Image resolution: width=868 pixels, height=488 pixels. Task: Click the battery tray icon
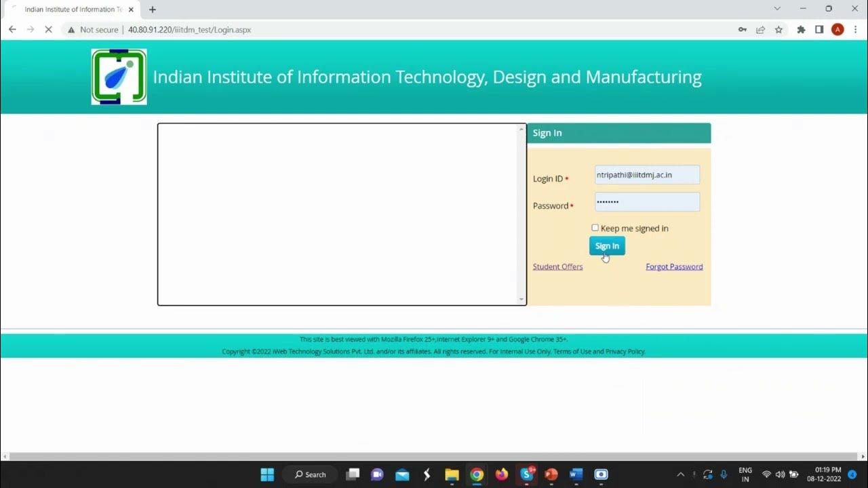(793, 474)
